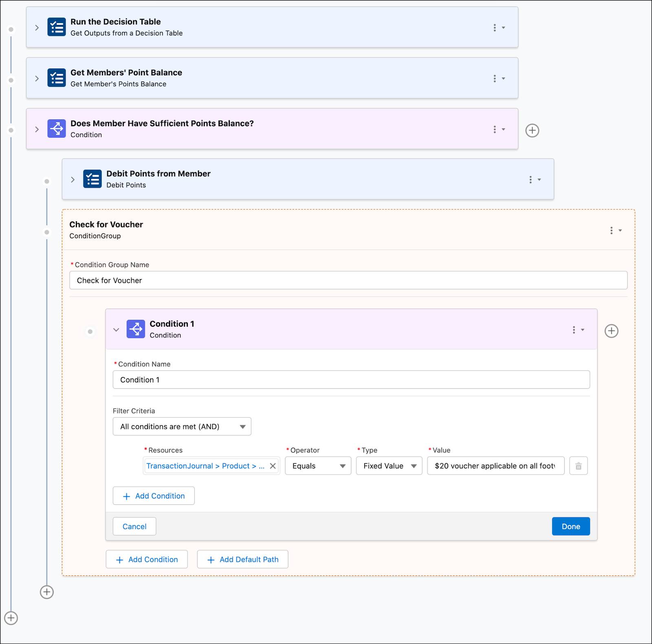Open the Operator Equals dropdown
Viewport: 652px width, 644px height.
318,466
